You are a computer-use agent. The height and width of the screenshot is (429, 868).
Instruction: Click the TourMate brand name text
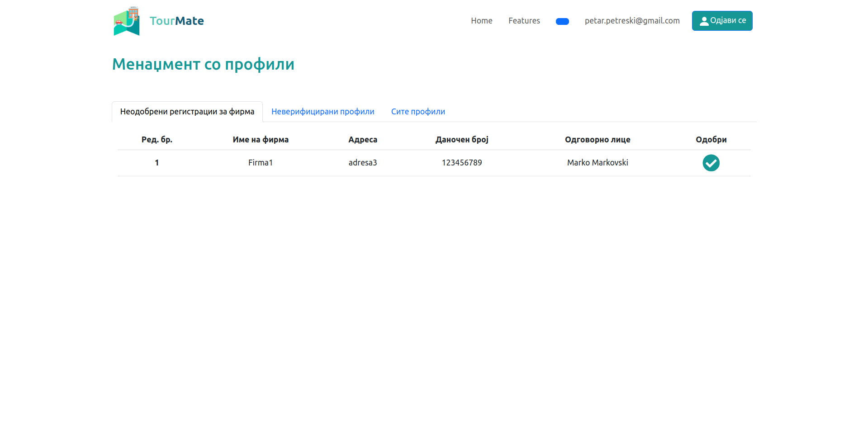pyautogui.click(x=176, y=21)
